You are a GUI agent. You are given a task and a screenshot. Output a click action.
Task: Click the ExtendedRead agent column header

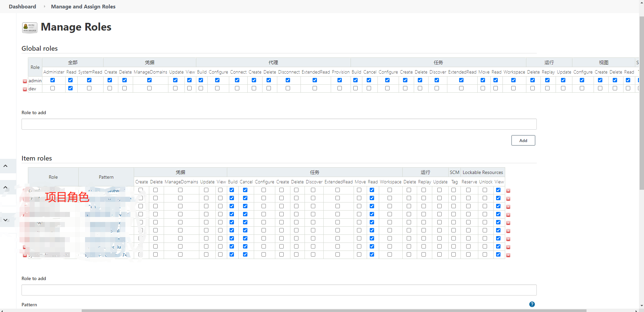tap(316, 72)
